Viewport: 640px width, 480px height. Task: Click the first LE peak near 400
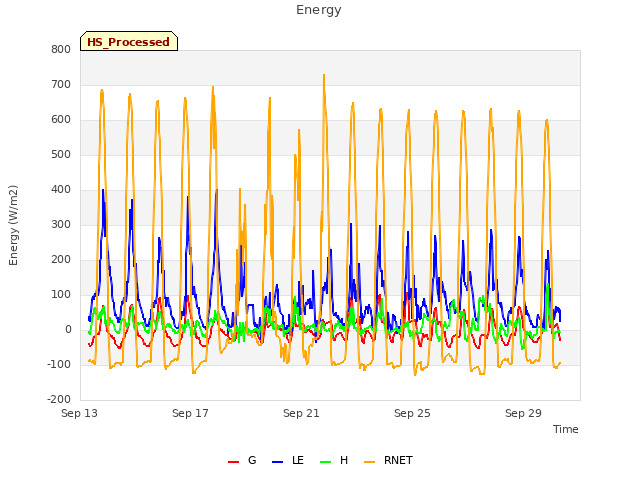[103, 190]
